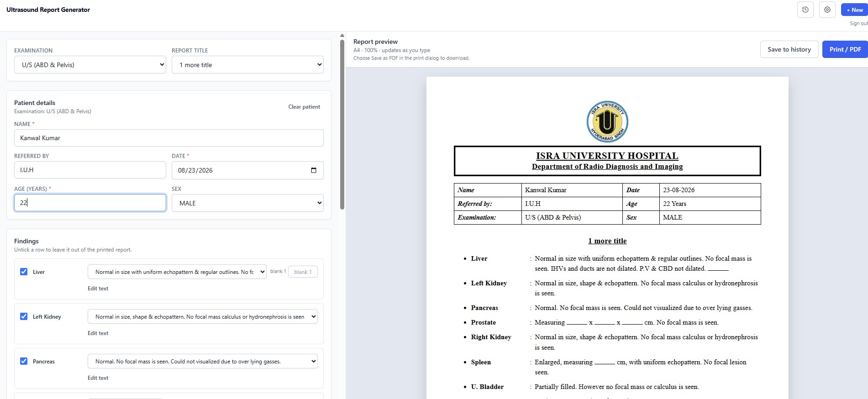The width and height of the screenshot is (868, 399).
Task: Open the Report Title dropdown
Action: [247, 65]
